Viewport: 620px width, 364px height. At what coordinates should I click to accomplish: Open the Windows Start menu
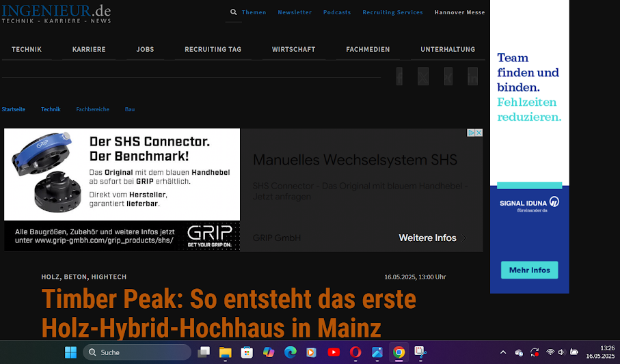71,352
